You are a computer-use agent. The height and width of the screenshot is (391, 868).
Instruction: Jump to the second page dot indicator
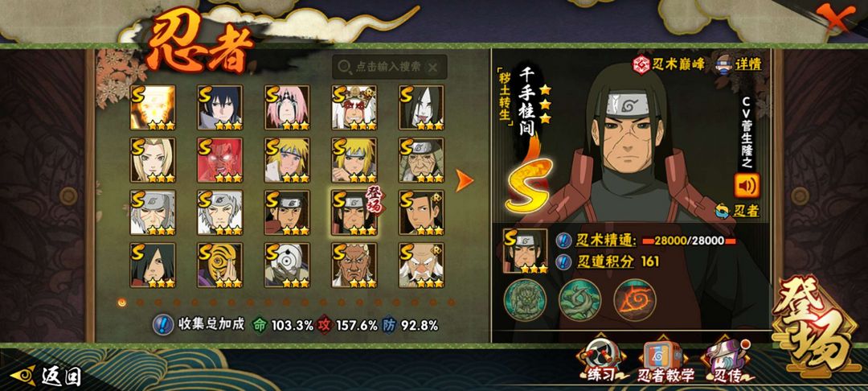click(140, 303)
